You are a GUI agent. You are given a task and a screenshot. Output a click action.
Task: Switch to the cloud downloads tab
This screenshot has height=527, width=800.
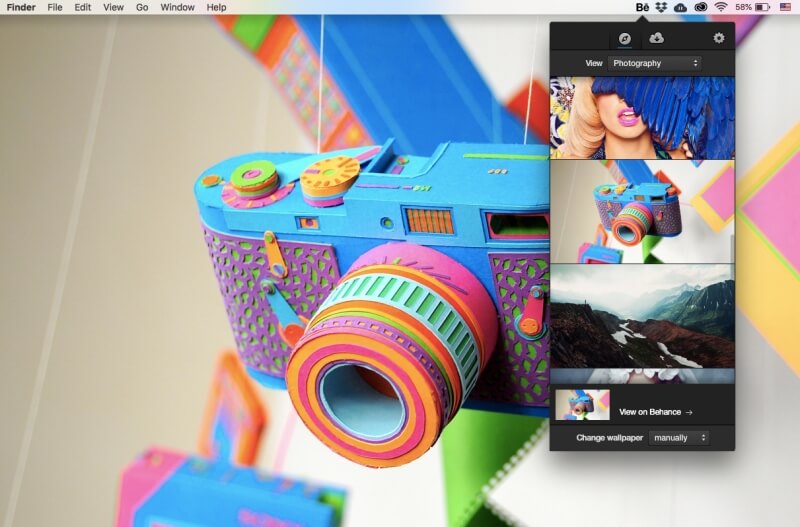point(656,38)
